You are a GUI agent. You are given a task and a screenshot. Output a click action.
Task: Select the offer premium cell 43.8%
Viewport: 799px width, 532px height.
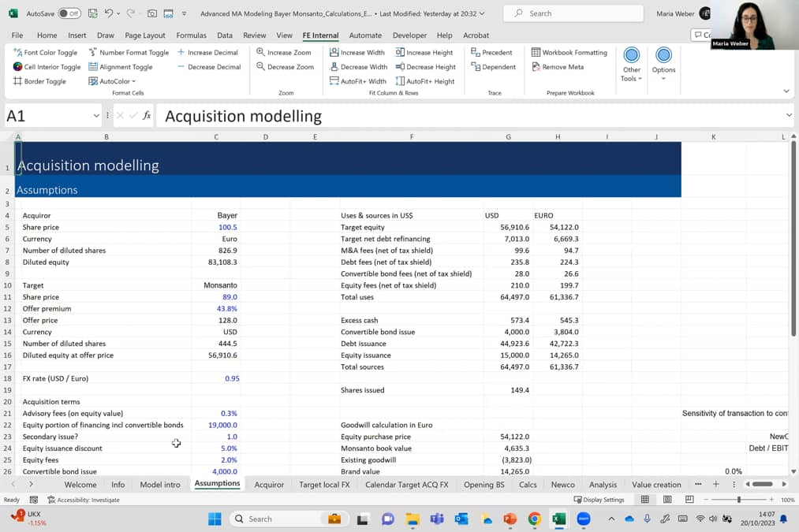pos(216,308)
